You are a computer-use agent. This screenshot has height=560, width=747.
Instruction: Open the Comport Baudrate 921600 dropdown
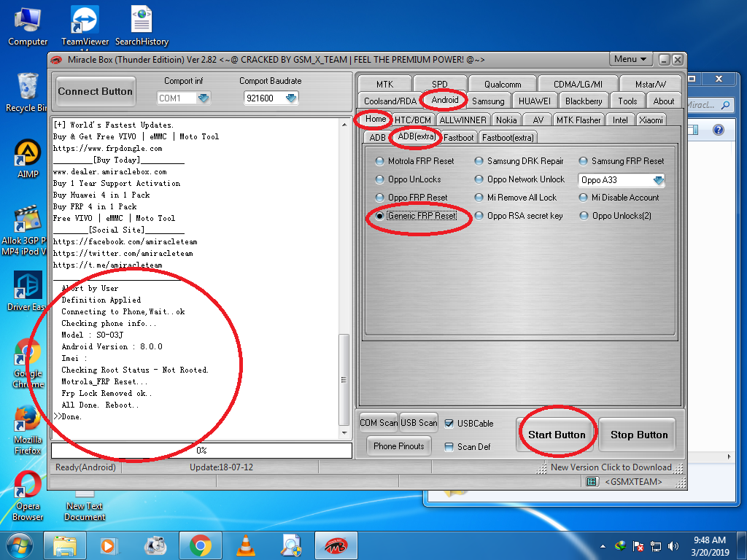(x=291, y=98)
